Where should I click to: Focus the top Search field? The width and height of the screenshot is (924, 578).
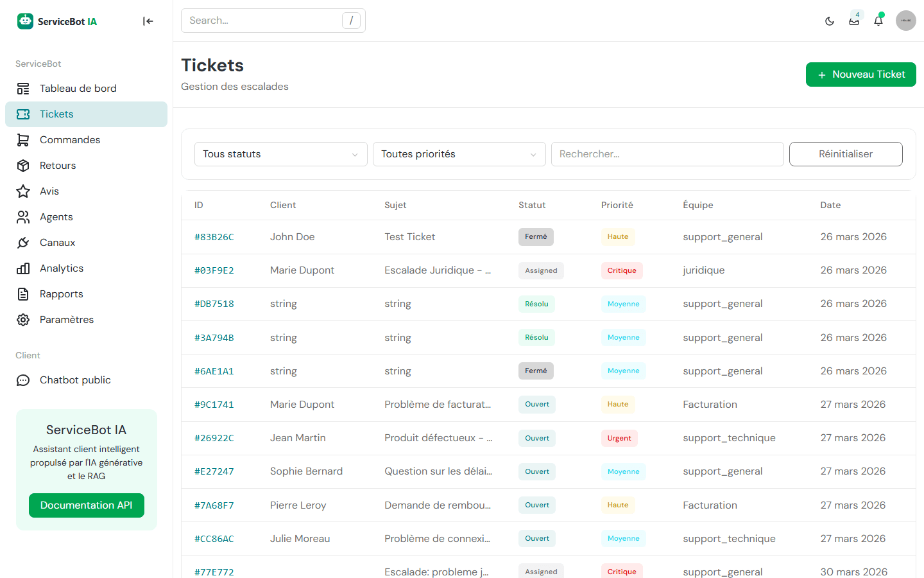pos(273,21)
